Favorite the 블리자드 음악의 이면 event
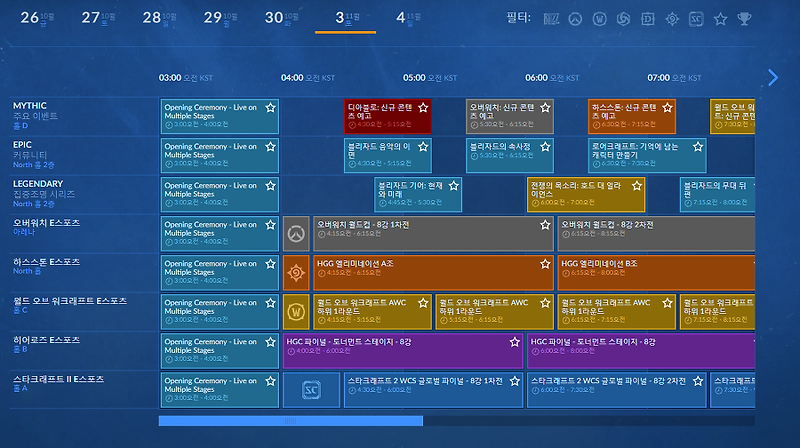 [423, 147]
